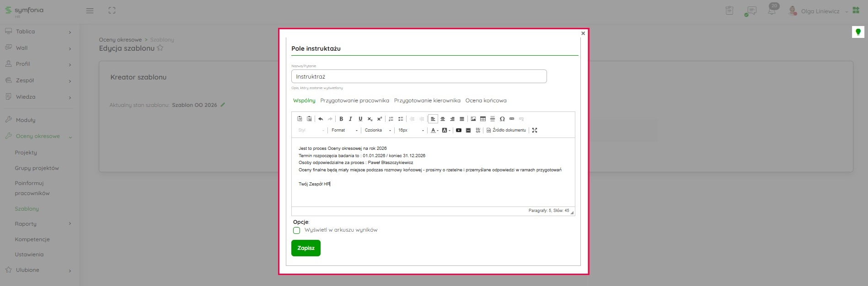This screenshot has height=286, width=868.
Task: Insert a table into the editor
Action: coord(483,119)
